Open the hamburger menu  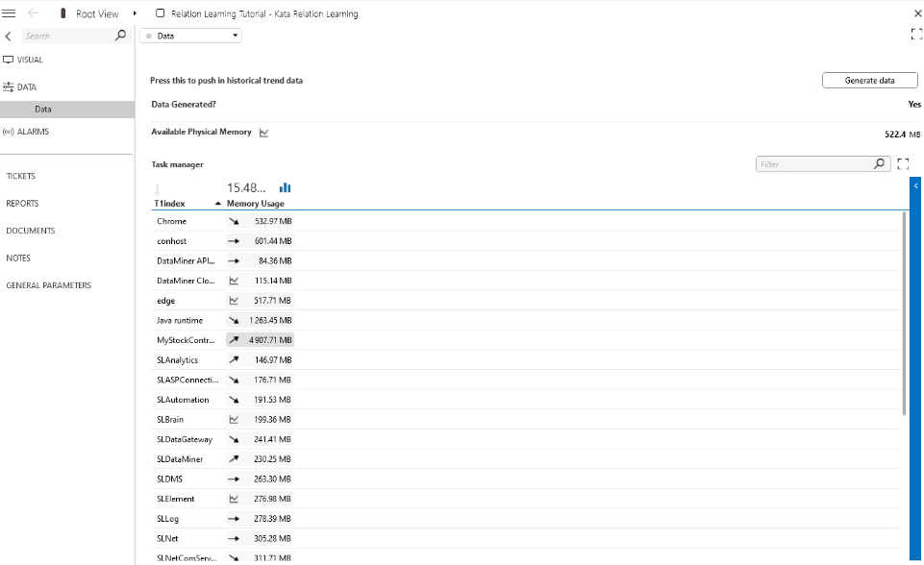10,12
